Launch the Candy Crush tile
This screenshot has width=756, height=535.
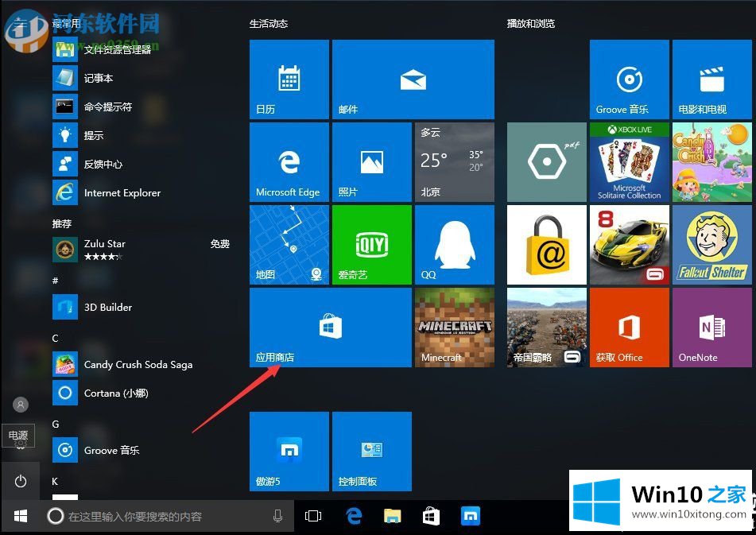pyautogui.click(x=712, y=162)
